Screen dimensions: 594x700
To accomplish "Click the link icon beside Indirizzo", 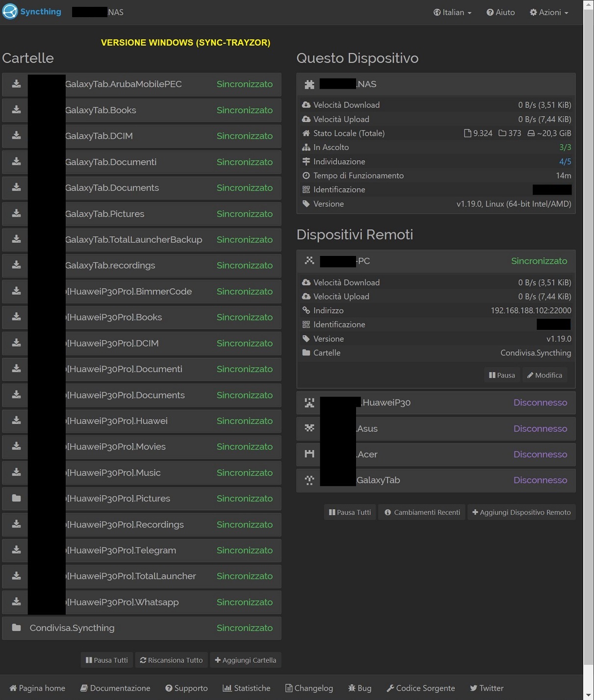I will point(306,310).
